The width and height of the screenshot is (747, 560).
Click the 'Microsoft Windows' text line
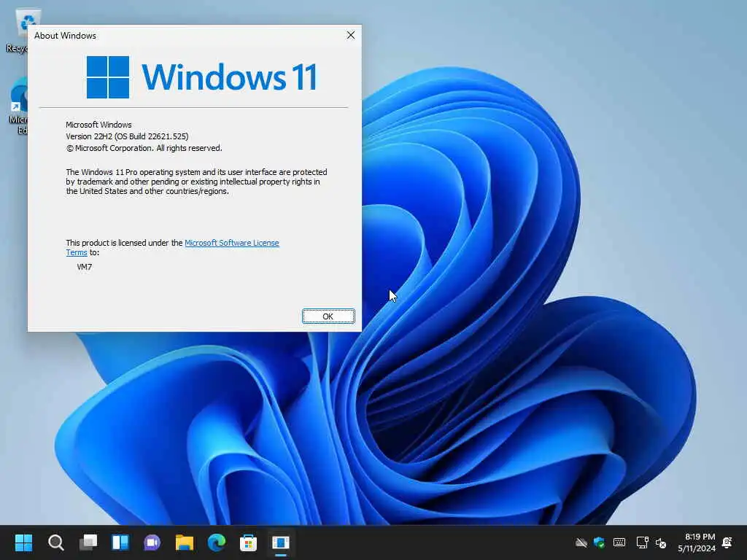coord(98,125)
